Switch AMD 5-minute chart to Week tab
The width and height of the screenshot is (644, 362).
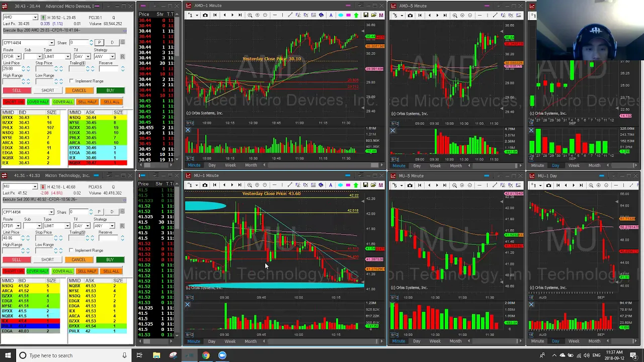[435, 165]
